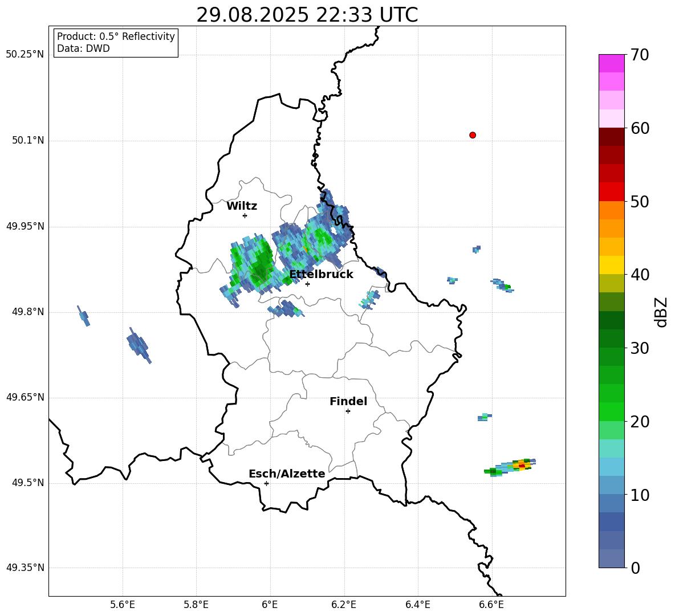Click the title 29.08.2025 22:33 UTC
Image resolution: width=675 pixels, height=616 pixels.
point(307,15)
